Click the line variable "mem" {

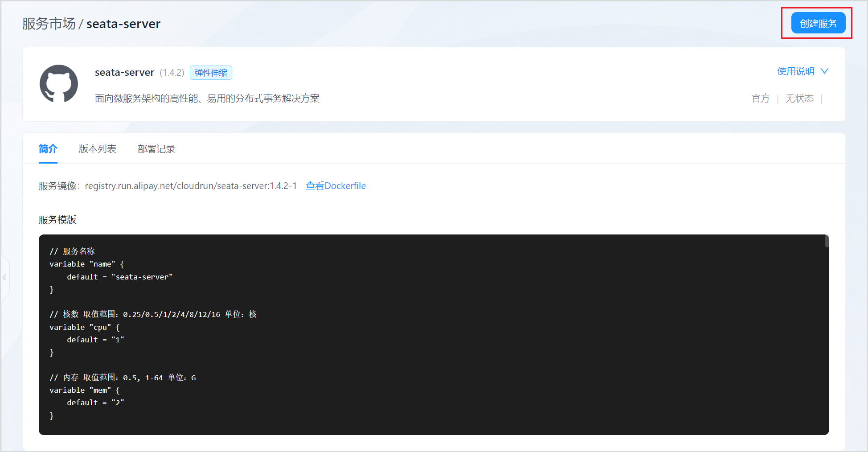[x=85, y=390]
